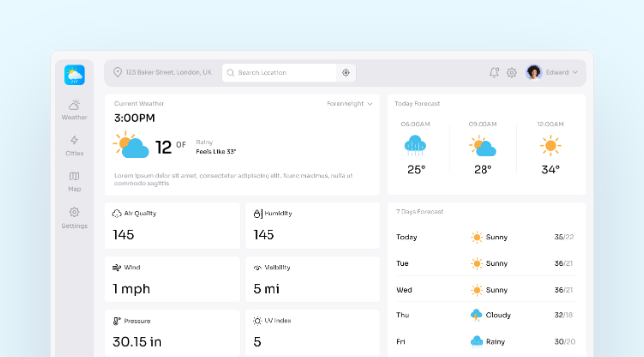Open the UV Index card
The height and width of the screenshot is (357, 644).
tap(312, 333)
